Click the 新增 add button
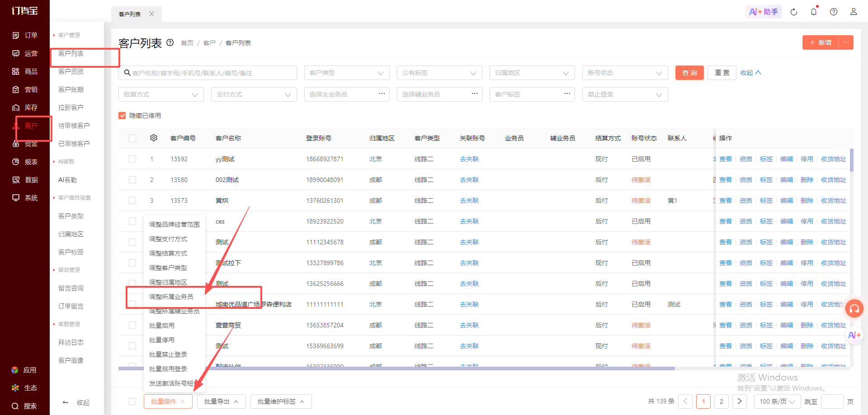868x415 pixels. (821, 42)
